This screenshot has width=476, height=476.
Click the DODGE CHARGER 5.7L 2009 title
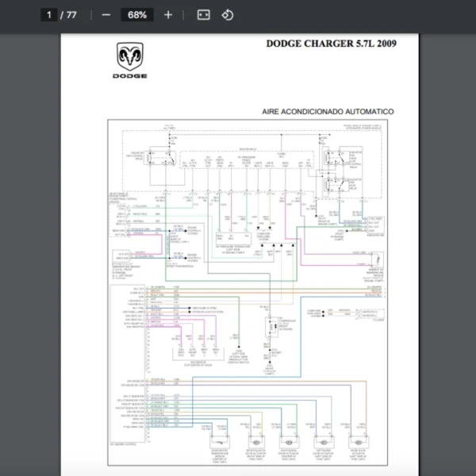331,44
